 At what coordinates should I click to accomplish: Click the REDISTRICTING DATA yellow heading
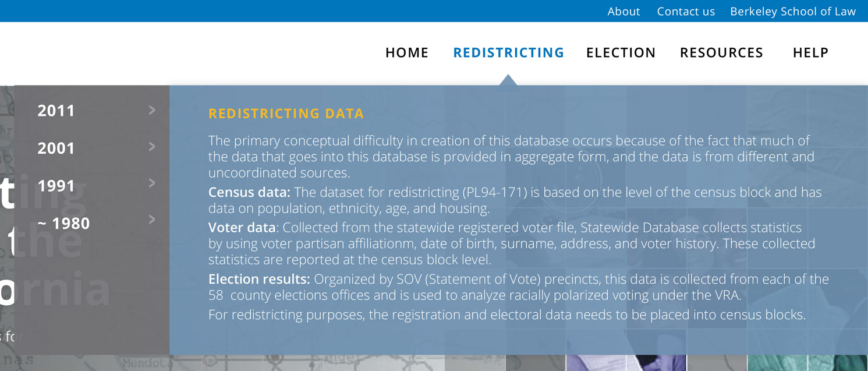click(x=286, y=114)
